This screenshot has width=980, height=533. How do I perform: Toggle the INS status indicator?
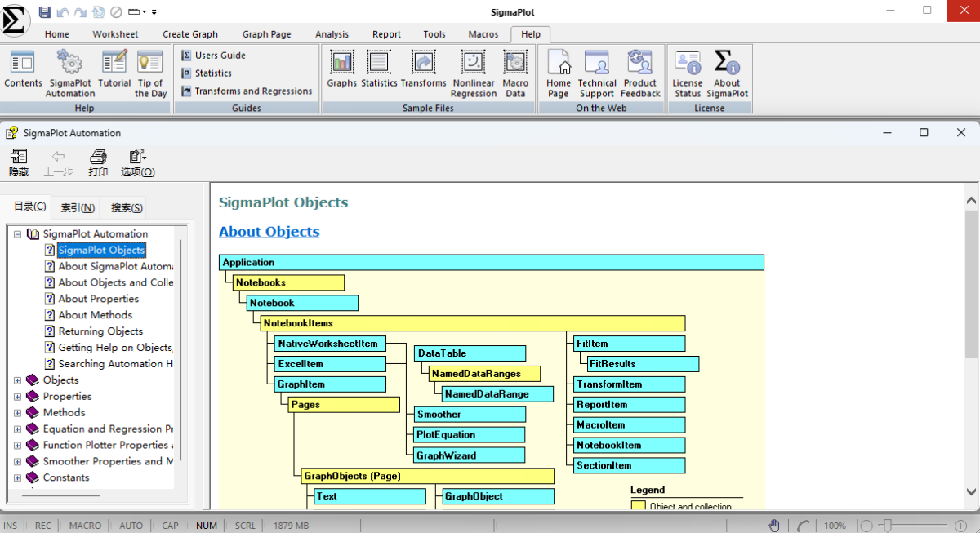pos(11,526)
